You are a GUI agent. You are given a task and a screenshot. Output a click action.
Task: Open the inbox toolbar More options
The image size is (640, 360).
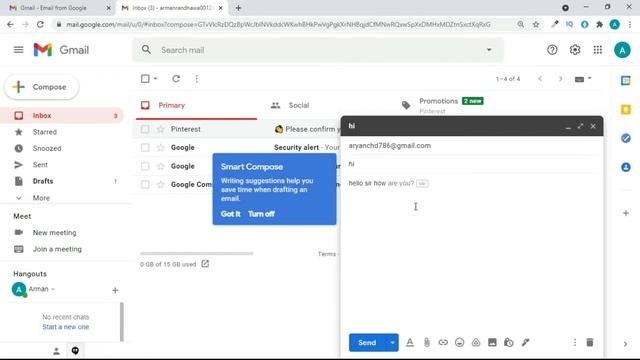tap(197, 78)
